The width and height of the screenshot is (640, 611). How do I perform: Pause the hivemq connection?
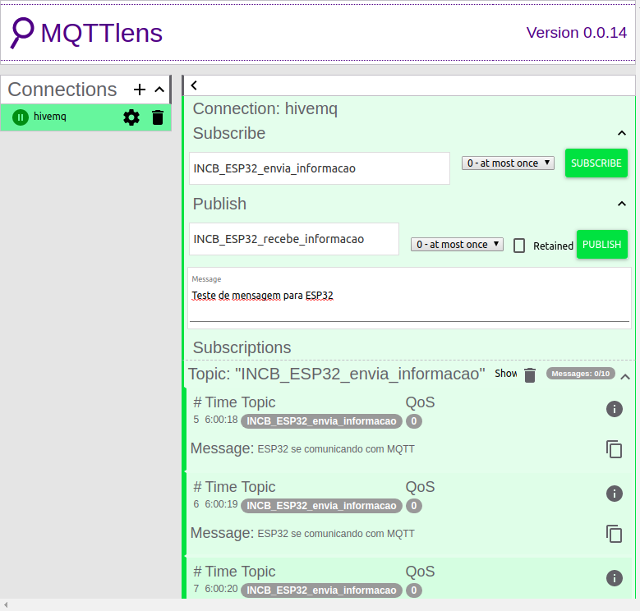20,117
